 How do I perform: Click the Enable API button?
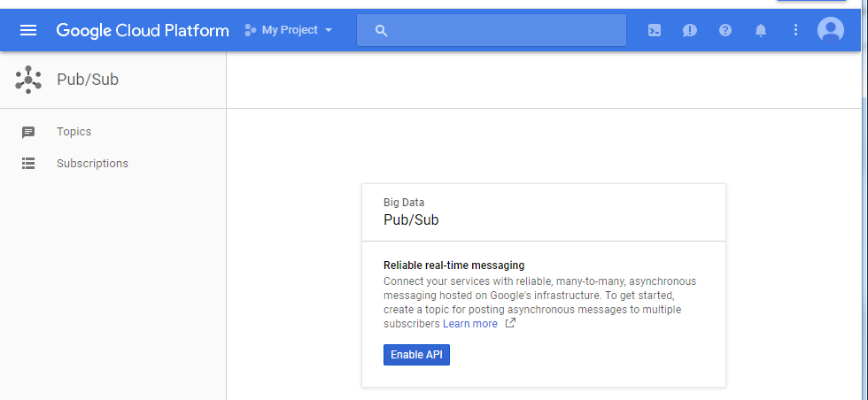point(416,355)
